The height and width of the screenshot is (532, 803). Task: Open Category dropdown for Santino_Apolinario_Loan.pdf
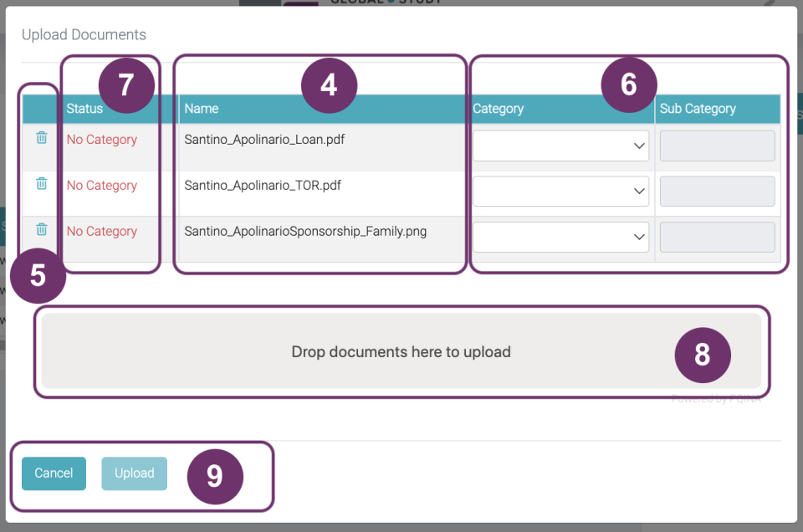pos(560,146)
